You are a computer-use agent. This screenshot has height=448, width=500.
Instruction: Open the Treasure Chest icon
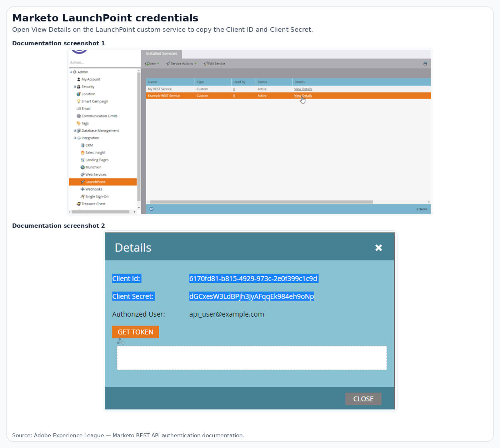[x=79, y=204]
